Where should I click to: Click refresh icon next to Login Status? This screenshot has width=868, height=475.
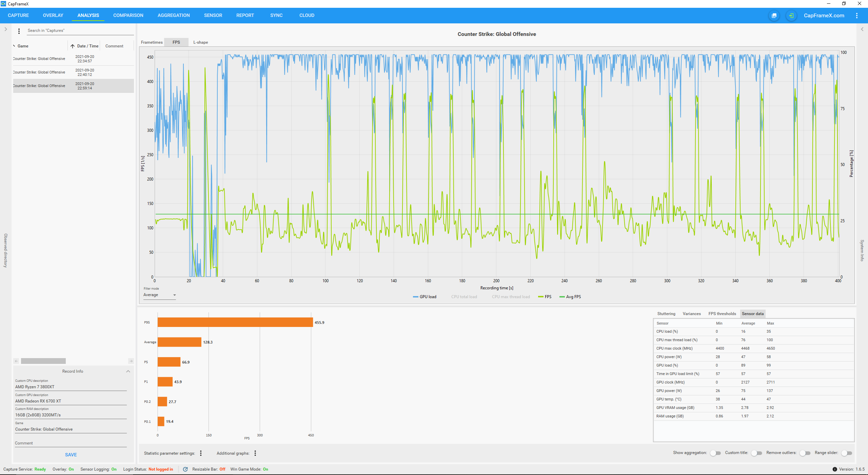[x=185, y=469]
